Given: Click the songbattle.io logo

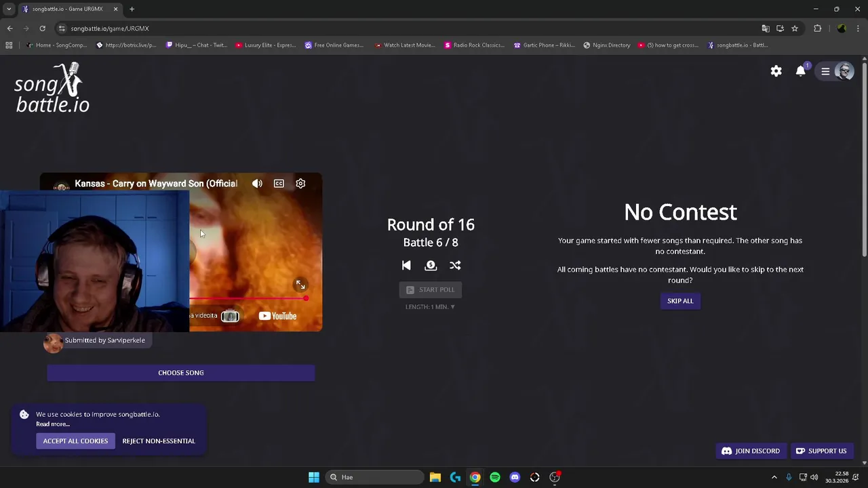Looking at the screenshot, I should pos(52,88).
